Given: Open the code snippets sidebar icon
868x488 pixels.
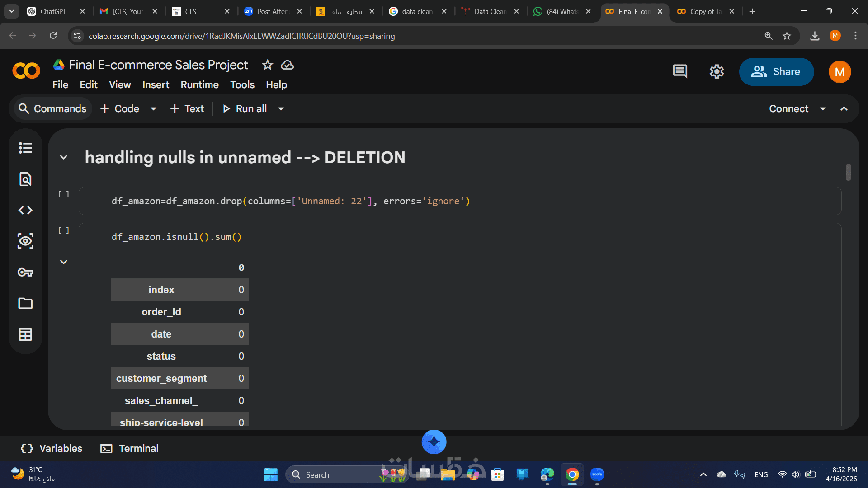Looking at the screenshot, I should tap(25, 210).
